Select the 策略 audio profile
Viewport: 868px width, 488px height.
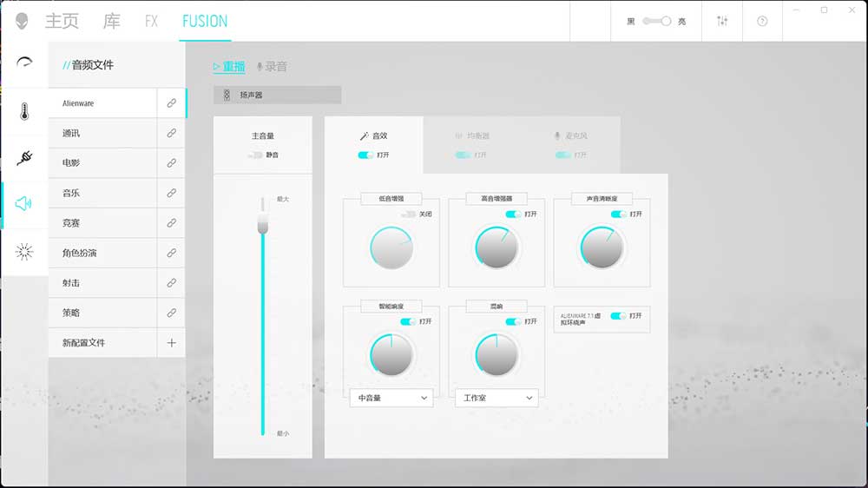(102, 313)
